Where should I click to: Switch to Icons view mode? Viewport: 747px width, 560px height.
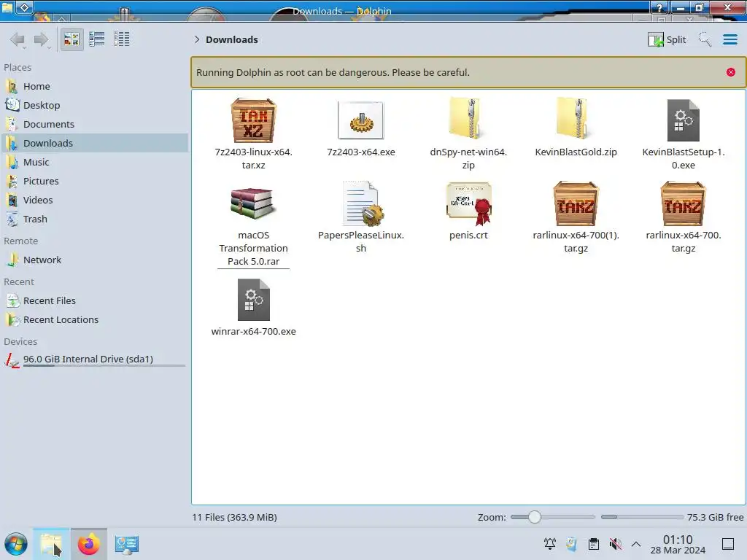(x=71, y=39)
